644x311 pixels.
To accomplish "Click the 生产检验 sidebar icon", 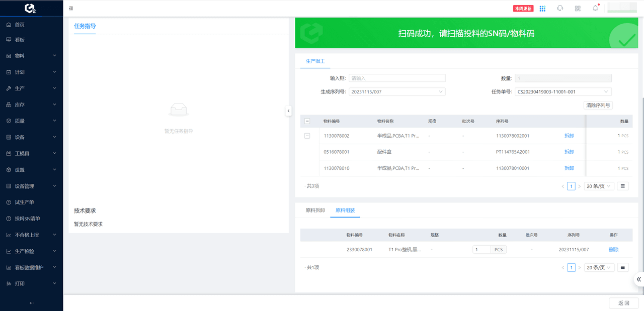I will pos(9,251).
